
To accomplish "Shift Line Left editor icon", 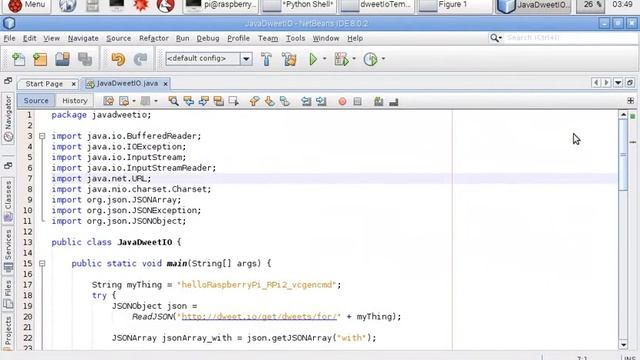I will pos(306,101).
